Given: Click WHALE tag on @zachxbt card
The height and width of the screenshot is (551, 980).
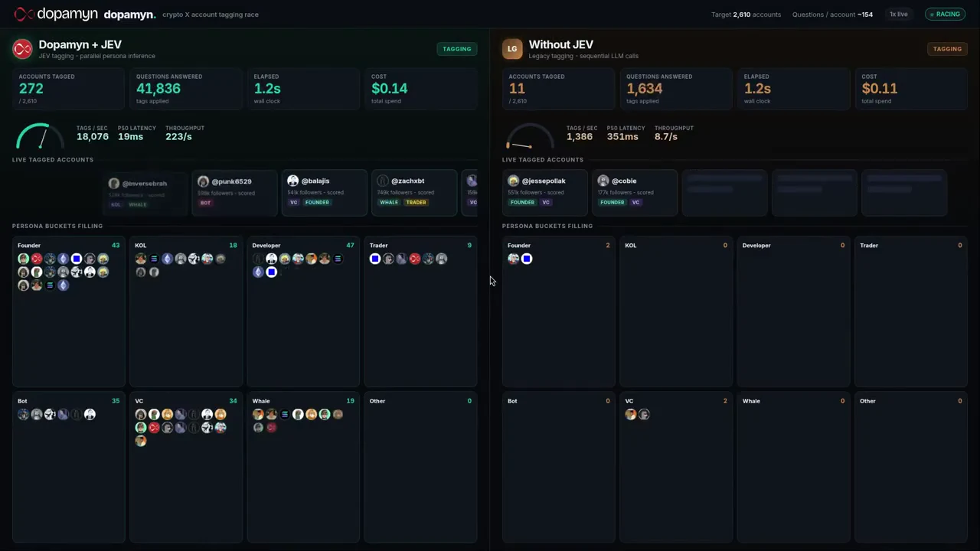Looking at the screenshot, I should pos(389,202).
